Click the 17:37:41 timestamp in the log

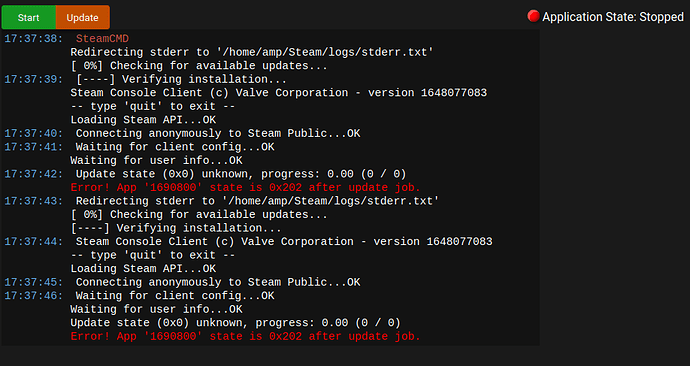(x=33, y=147)
